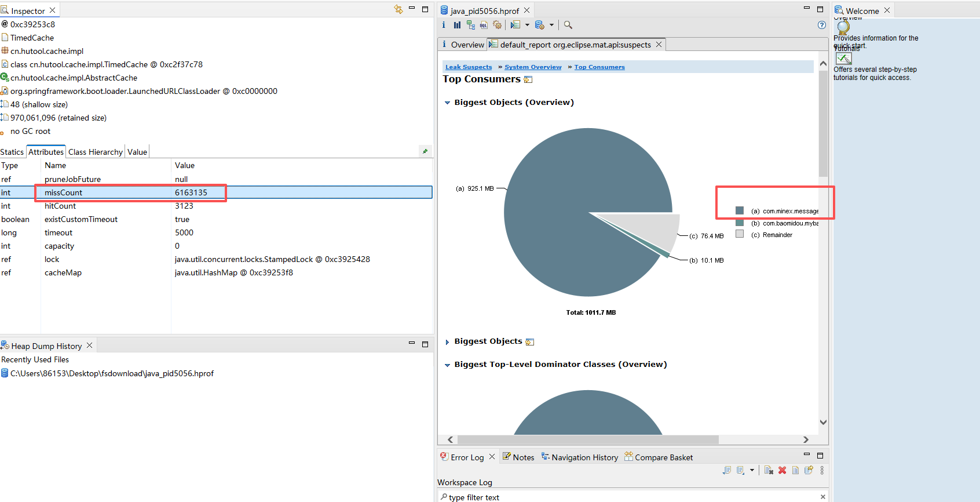Viewport: 980px width, 502px height.
Task: Follow the System Overview link
Action: click(x=533, y=67)
